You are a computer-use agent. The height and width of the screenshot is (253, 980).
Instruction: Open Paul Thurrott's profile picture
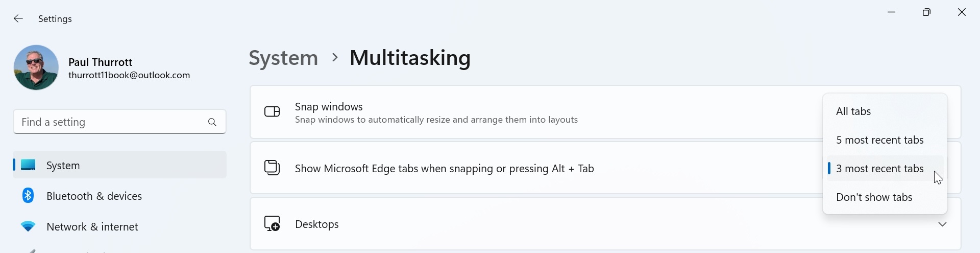click(x=36, y=67)
